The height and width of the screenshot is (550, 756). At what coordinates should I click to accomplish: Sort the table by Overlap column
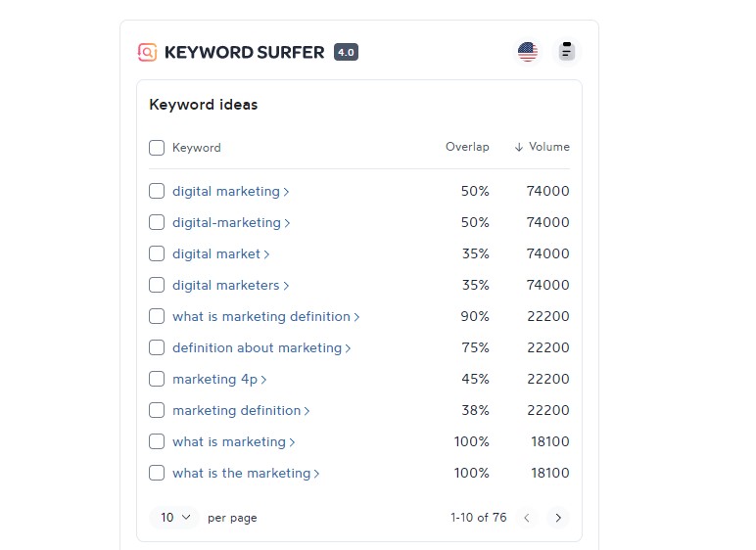coord(467,147)
